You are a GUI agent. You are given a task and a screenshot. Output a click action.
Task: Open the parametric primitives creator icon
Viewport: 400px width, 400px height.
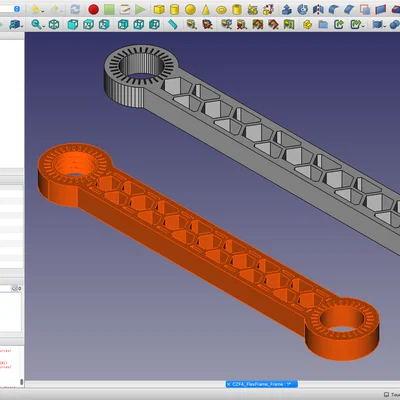click(252, 9)
